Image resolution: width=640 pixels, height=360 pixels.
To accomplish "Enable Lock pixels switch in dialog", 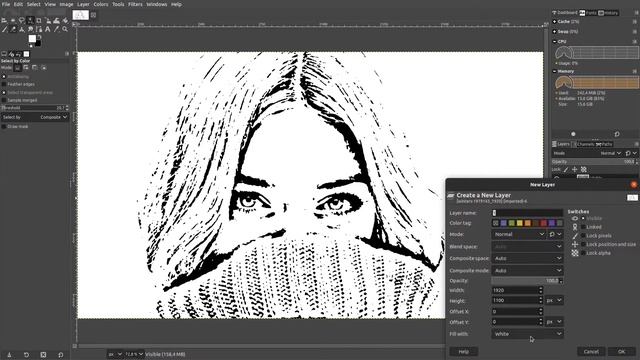I will click(x=583, y=236).
